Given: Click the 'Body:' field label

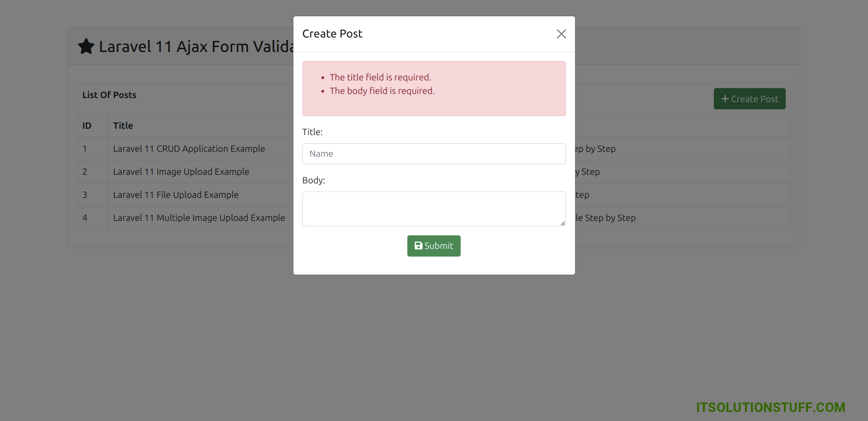Looking at the screenshot, I should (x=314, y=180).
